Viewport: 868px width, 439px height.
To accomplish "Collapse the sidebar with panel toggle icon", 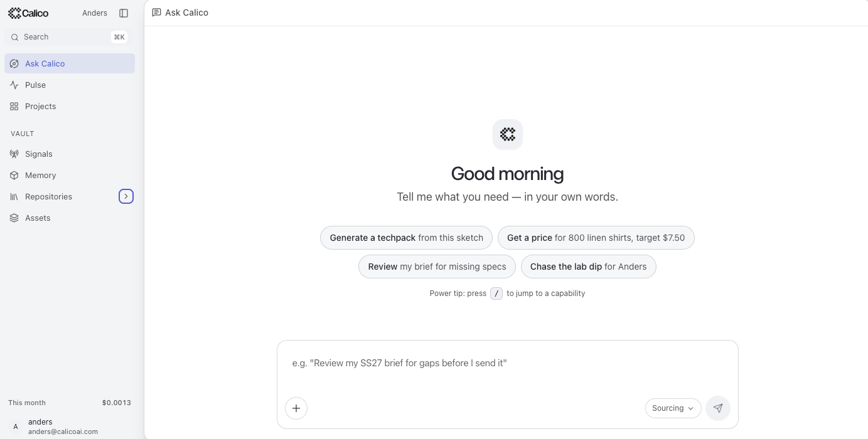I will (124, 13).
